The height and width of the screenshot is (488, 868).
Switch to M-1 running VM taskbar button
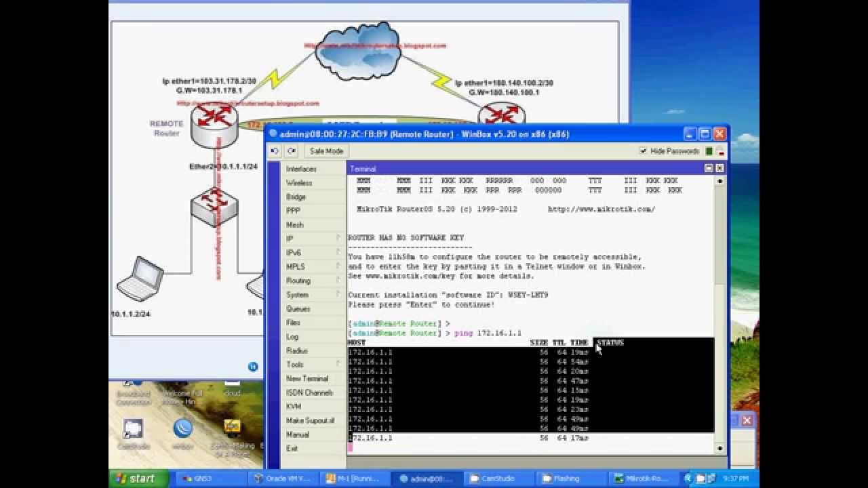[355, 479]
